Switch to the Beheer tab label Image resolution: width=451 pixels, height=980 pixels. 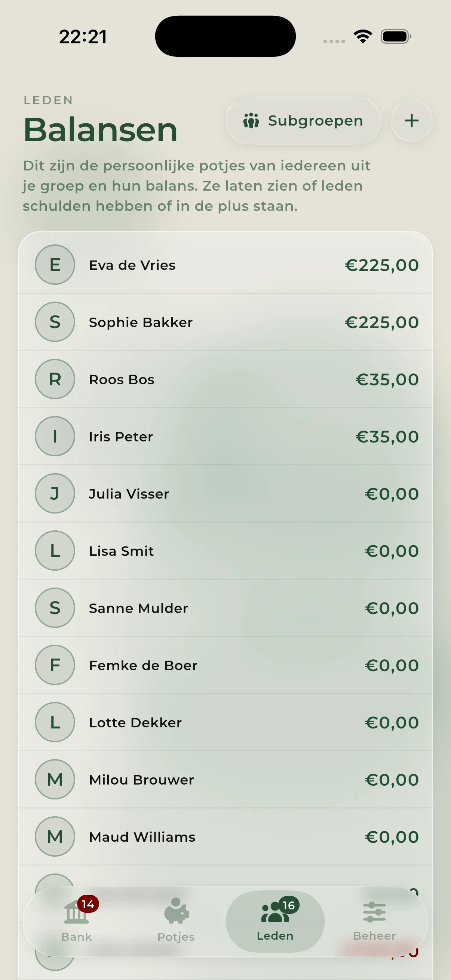coord(374,936)
